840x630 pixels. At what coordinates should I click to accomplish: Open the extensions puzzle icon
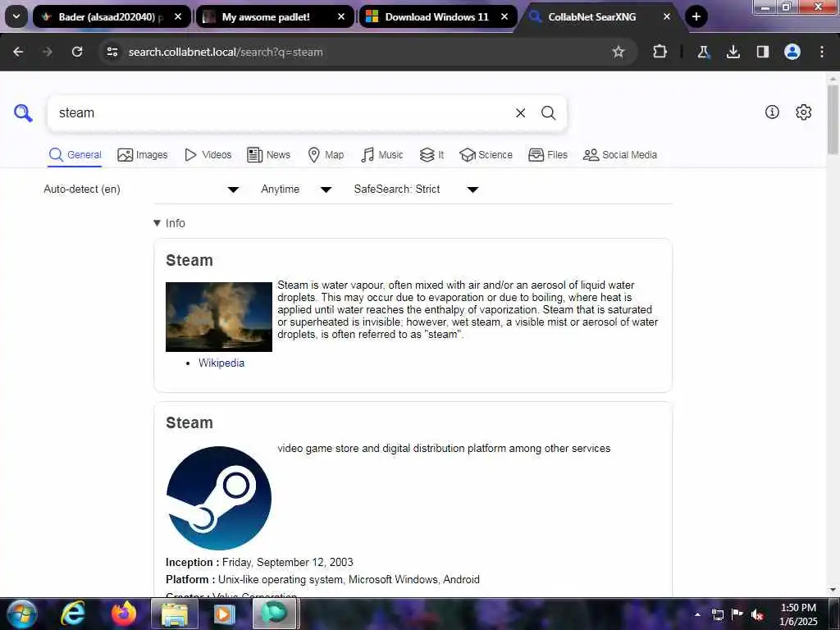(660, 52)
